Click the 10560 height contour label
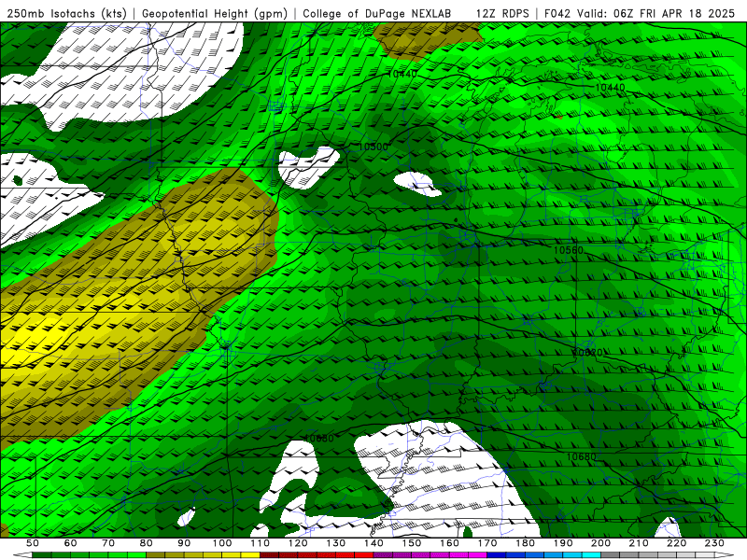The width and height of the screenshot is (747, 560). coord(569,250)
